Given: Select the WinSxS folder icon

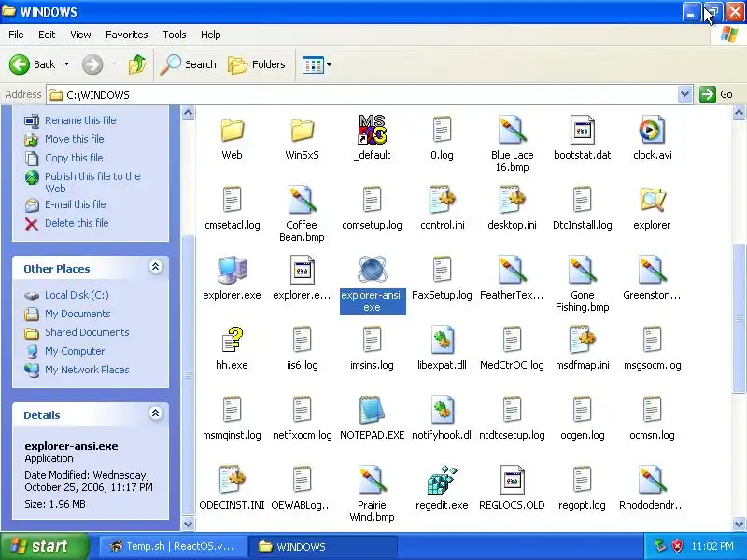Looking at the screenshot, I should 302,130.
